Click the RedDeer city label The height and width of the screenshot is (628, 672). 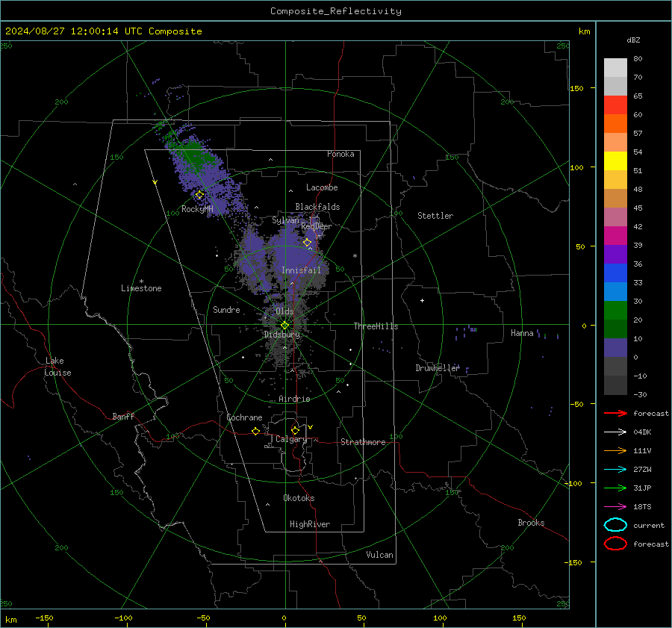pos(317,226)
